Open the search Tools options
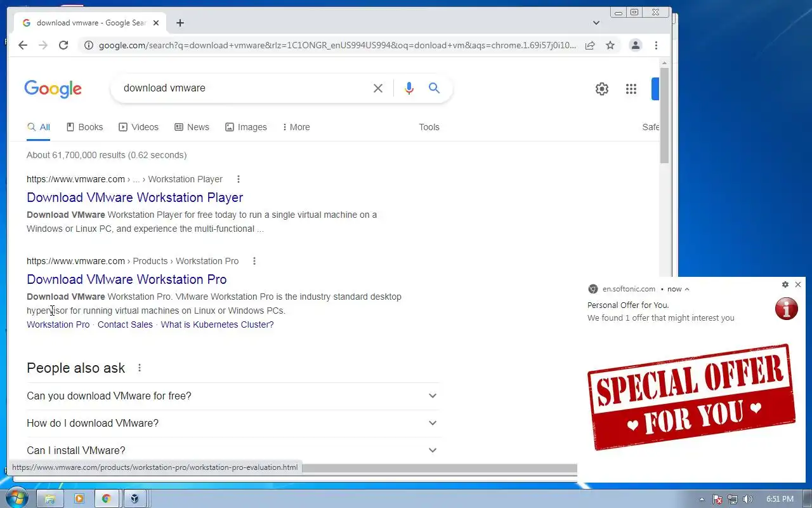The height and width of the screenshot is (508, 812). click(429, 127)
